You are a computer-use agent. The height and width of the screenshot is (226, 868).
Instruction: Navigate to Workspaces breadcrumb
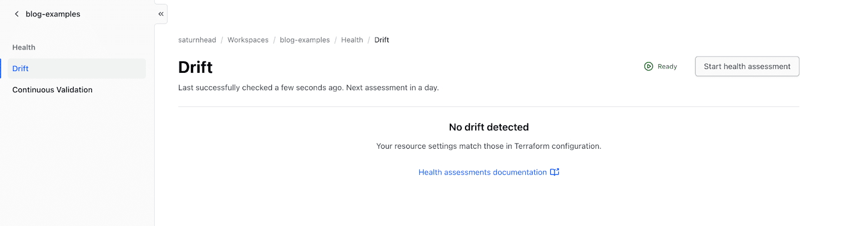click(248, 40)
